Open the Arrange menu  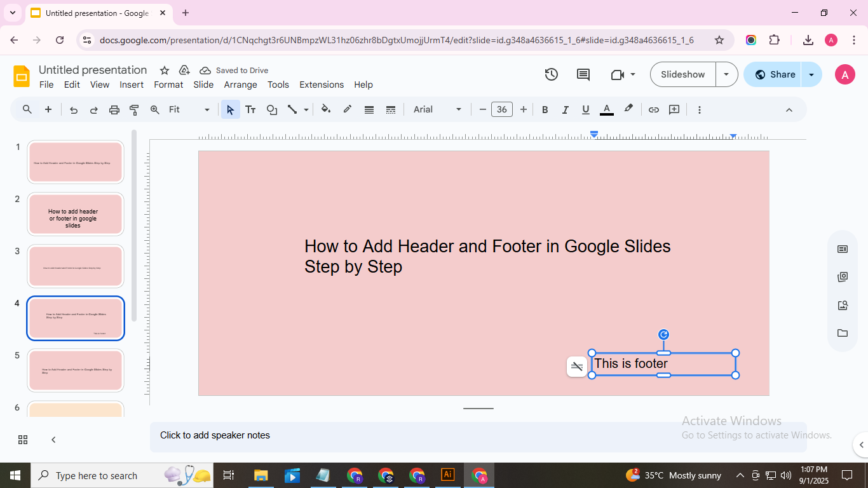pyautogui.click(x=240, y=85)
